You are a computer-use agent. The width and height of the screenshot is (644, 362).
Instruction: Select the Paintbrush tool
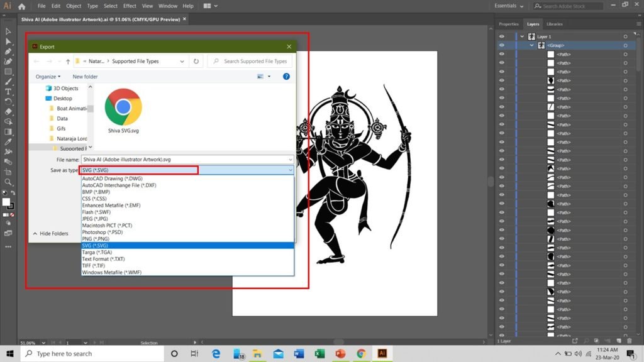point(8,82)
